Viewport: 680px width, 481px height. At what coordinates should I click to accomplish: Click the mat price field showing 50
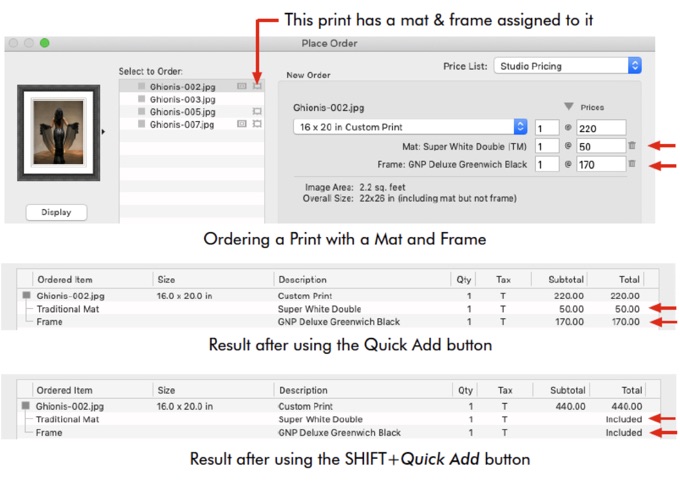click(601, 146)
